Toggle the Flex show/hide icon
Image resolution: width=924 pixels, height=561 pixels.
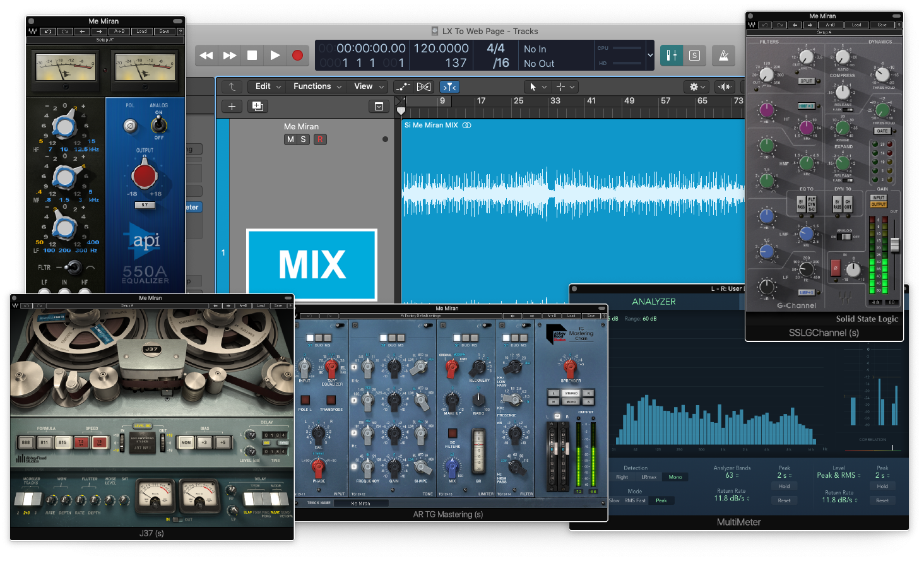[424, 86]
